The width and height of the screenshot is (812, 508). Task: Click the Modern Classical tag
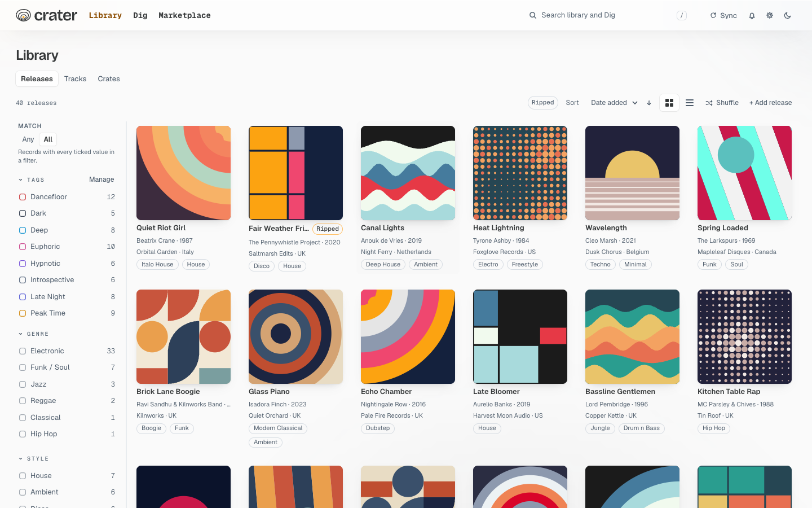pyautogui.click(x=278, y=428)
